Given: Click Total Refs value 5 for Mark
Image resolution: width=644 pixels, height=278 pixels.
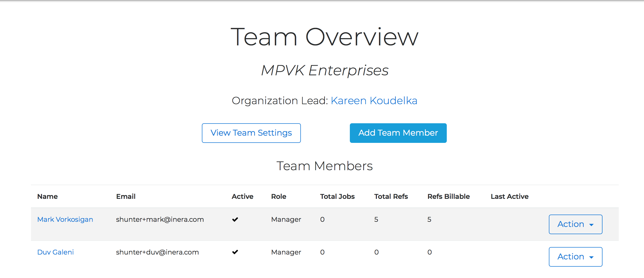Looking at the screenshot, I should 376,219.
